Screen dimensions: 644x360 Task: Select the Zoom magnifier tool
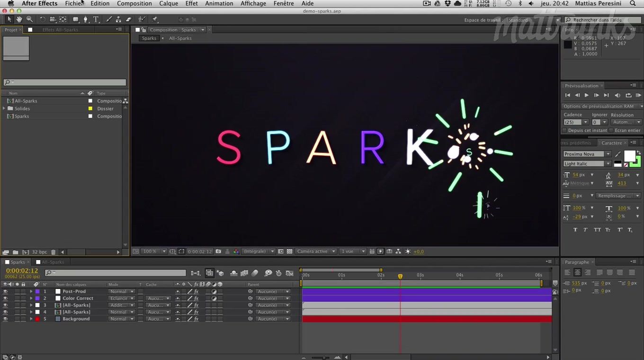tap(29, 19)
